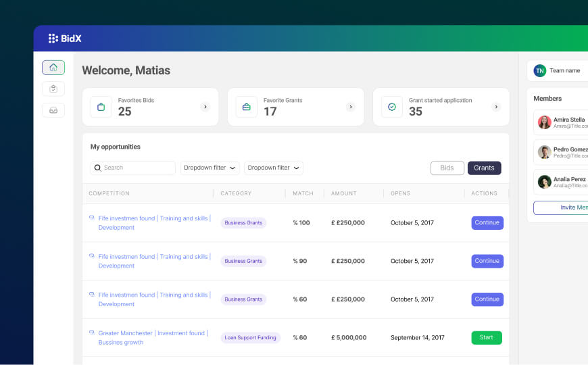Click the opportunities Search field
588x365 pixels.
[132, 168]
